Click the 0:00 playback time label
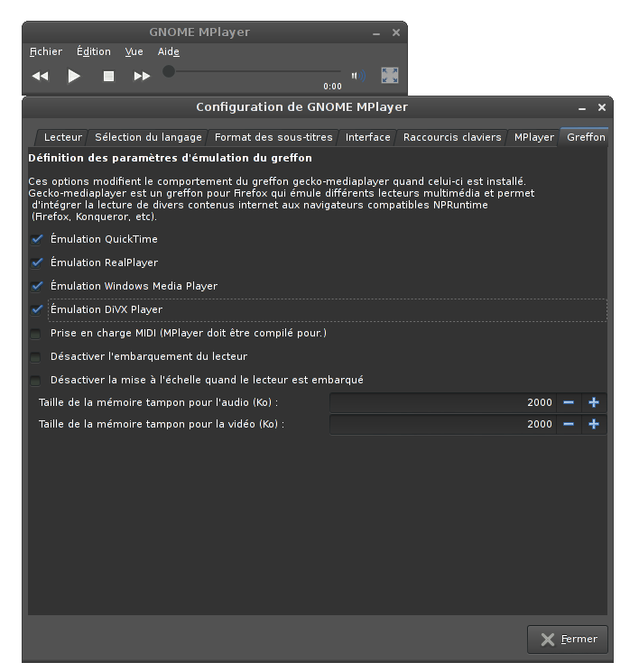639x672 pixels. 332,87
